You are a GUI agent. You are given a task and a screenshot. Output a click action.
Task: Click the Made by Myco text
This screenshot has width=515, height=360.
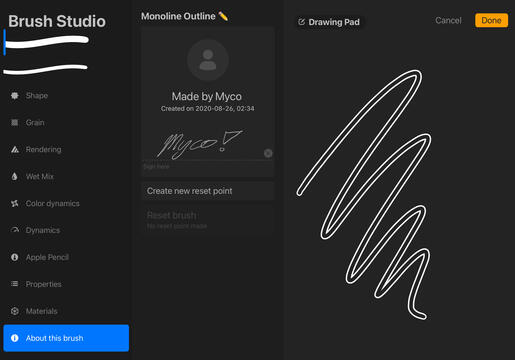207,96
